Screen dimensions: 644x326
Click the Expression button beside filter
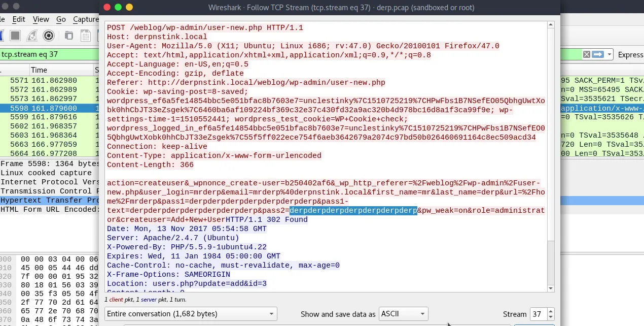point(630,54)
